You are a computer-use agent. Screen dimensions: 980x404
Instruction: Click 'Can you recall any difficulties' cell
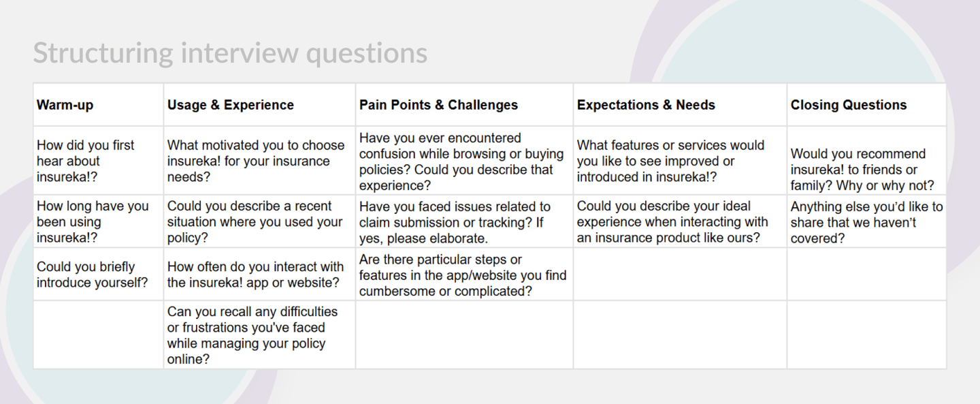(x=259, y=335)
